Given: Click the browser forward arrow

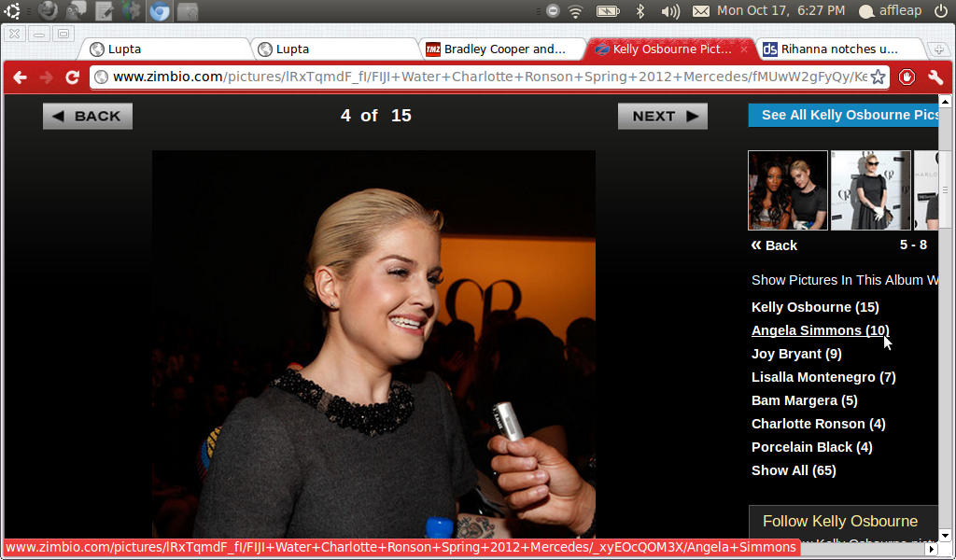Looking at the screenshot, I should point(46,77).
